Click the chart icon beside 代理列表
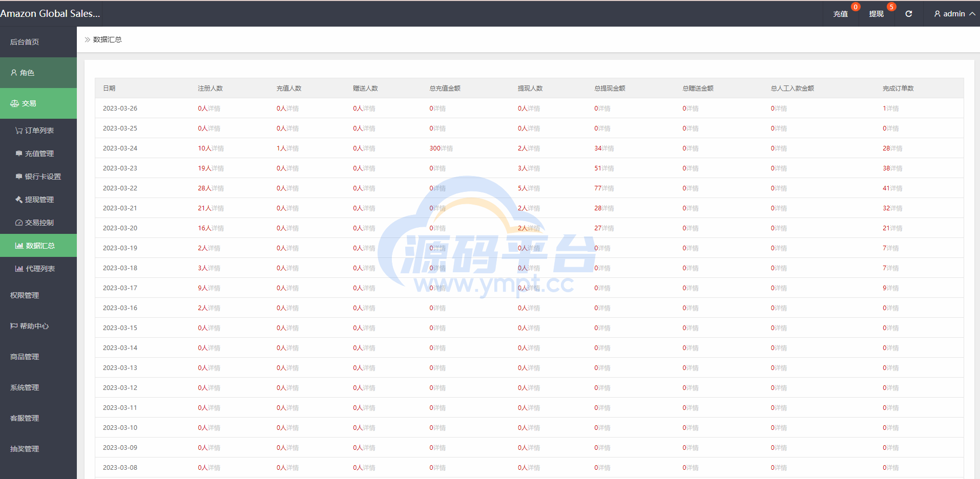Viewport: 980px width, 479px height. pyautogui.click(x=19, y=269)
